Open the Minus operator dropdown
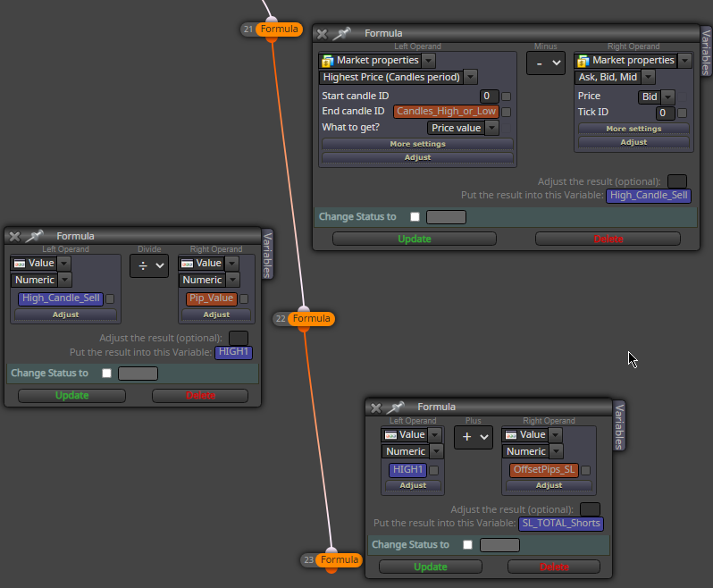Screen dimensions: 713x588 (x=546, y=63)
